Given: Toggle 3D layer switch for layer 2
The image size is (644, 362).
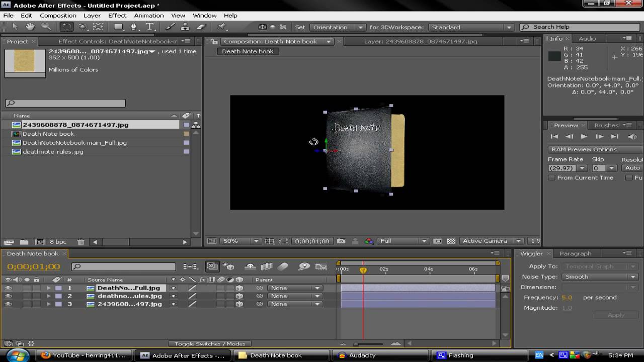Looking at the screenshot, I should 239,296.
